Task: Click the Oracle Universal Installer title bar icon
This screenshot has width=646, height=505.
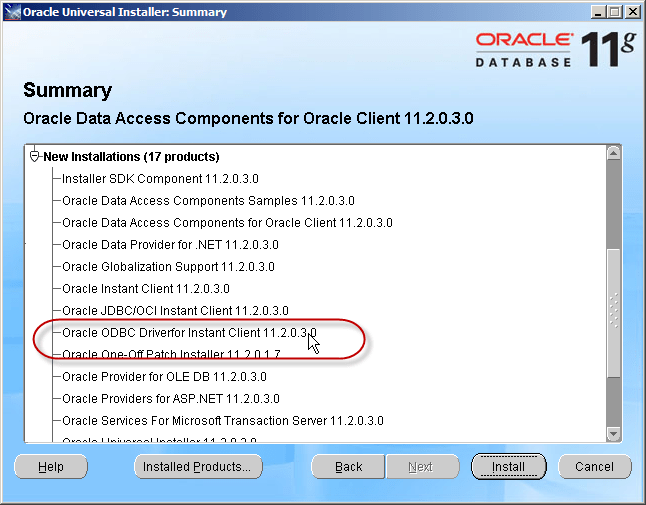Action: coord(12,12)
